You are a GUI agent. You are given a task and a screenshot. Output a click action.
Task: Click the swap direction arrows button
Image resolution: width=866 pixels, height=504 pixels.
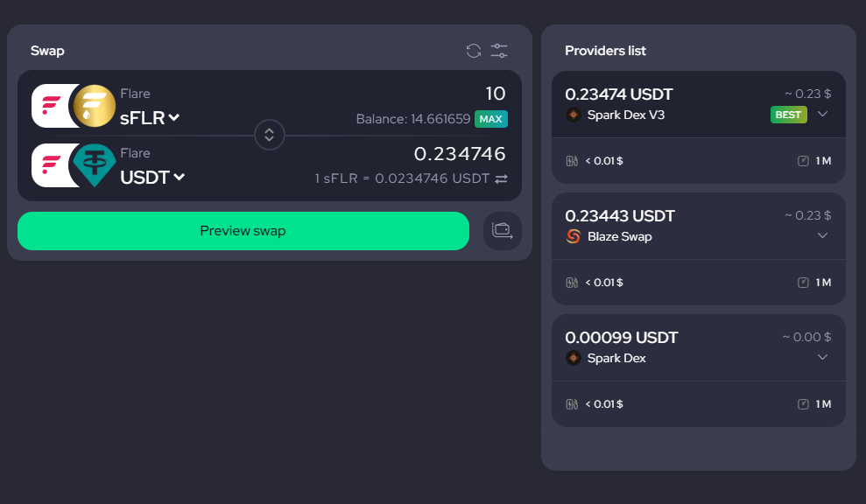270,135
